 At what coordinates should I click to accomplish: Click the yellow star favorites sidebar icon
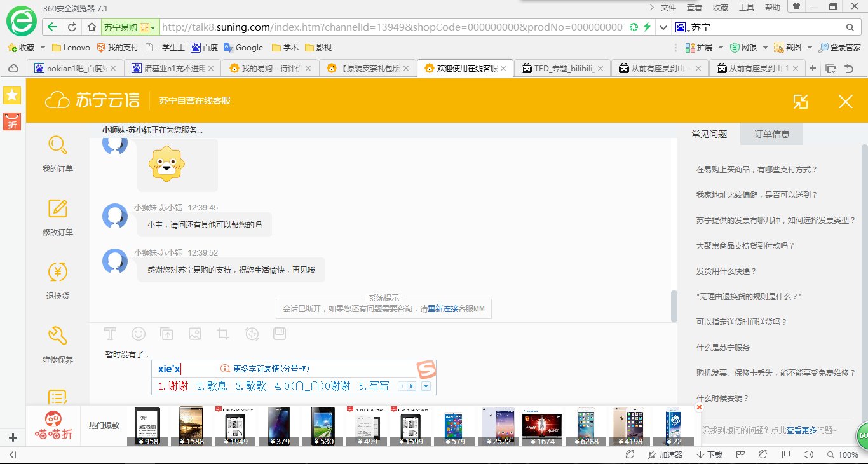12,95
